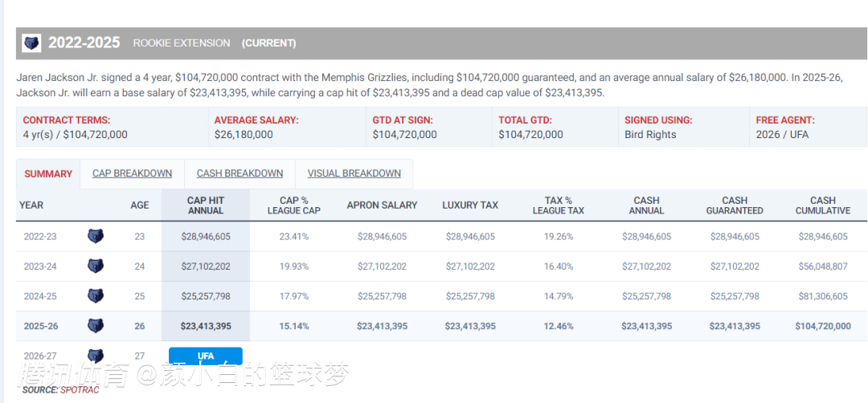
Task: Click the Grizzlies logo in the 2026-27 row
Action: pos(96,356)
